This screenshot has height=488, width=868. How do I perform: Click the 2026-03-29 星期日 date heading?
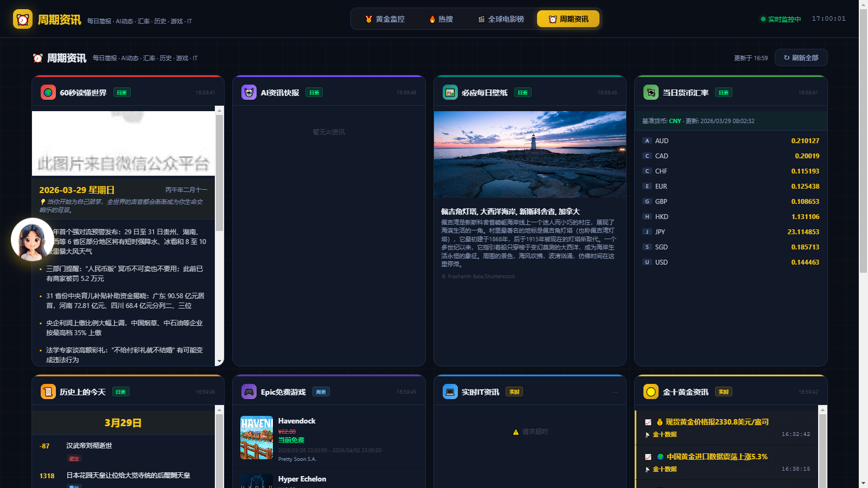pos(76,190)
